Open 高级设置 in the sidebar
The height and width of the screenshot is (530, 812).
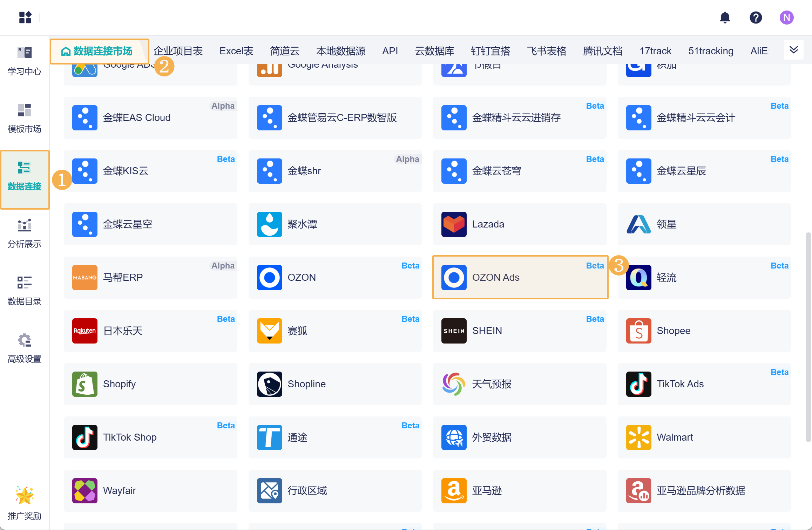point(25,349)
